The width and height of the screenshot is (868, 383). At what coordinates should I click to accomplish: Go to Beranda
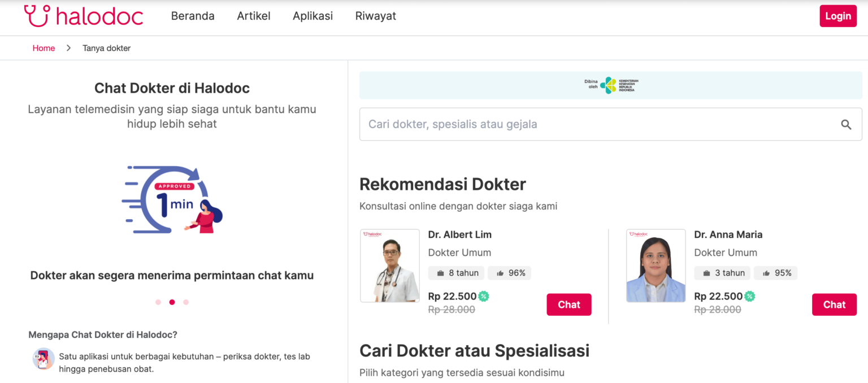[x=193, y=16]
